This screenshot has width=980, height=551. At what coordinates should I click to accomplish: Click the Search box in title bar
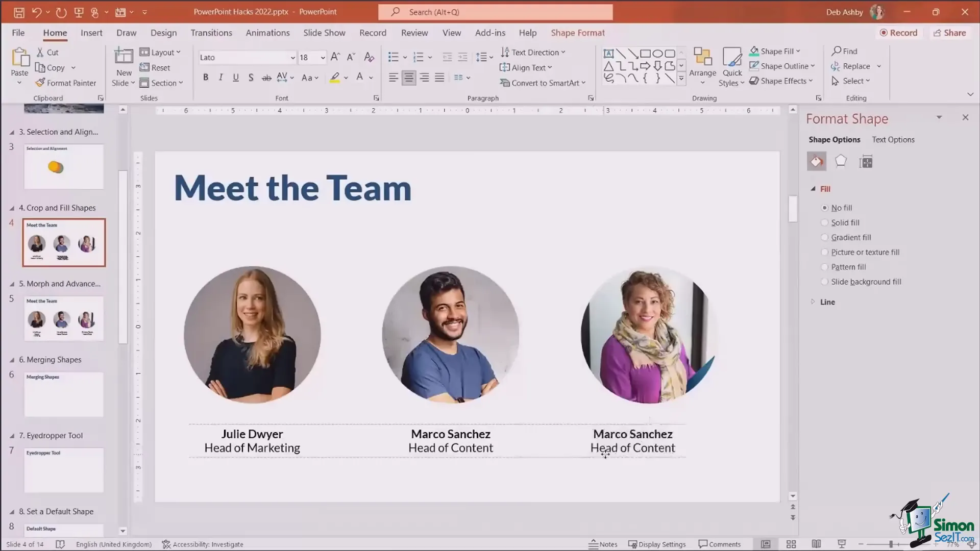tap(495, 12)
